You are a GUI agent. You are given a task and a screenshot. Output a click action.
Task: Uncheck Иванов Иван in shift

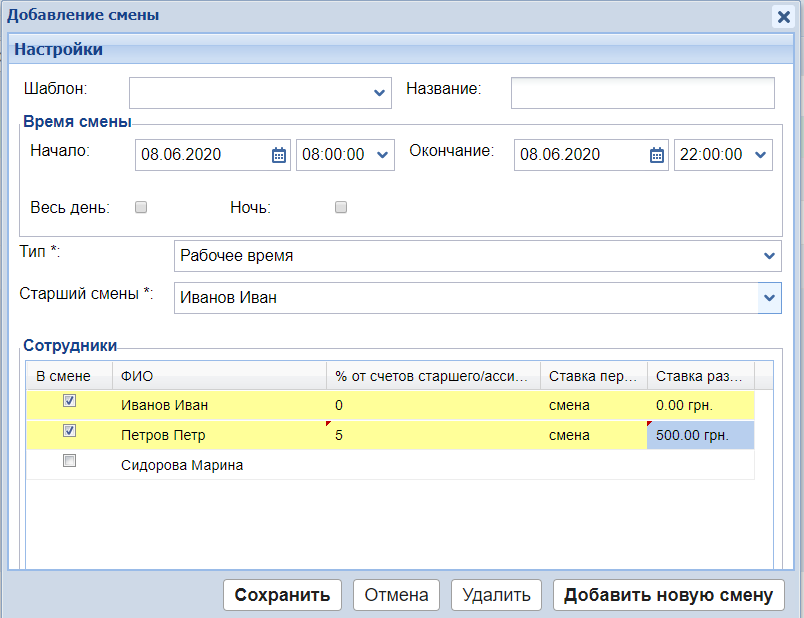pyautogui.click(x=69, y=401)
